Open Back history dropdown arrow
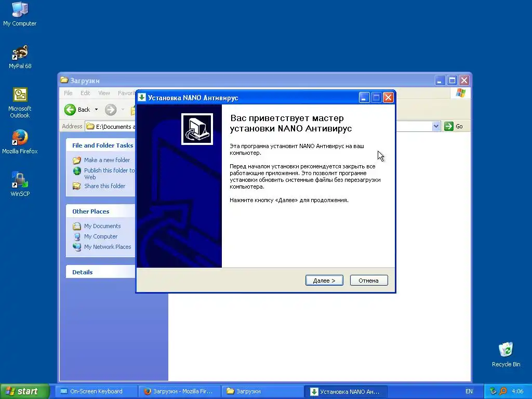The width and height of the screenshot is (532, 399). (96, 110)
